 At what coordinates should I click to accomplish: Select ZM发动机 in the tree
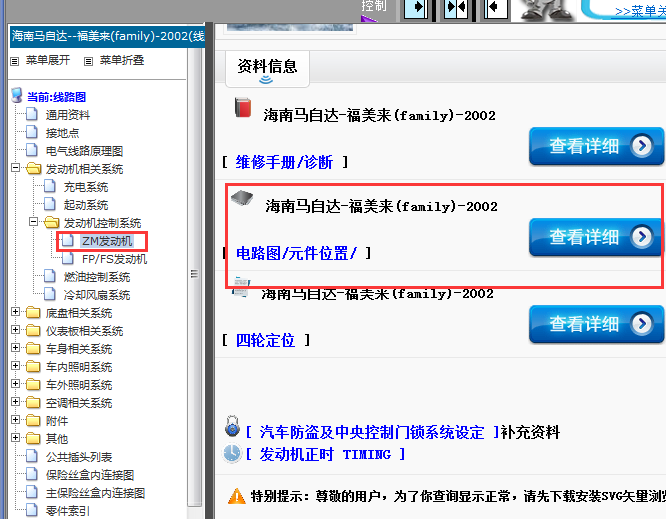coord(107,241)
